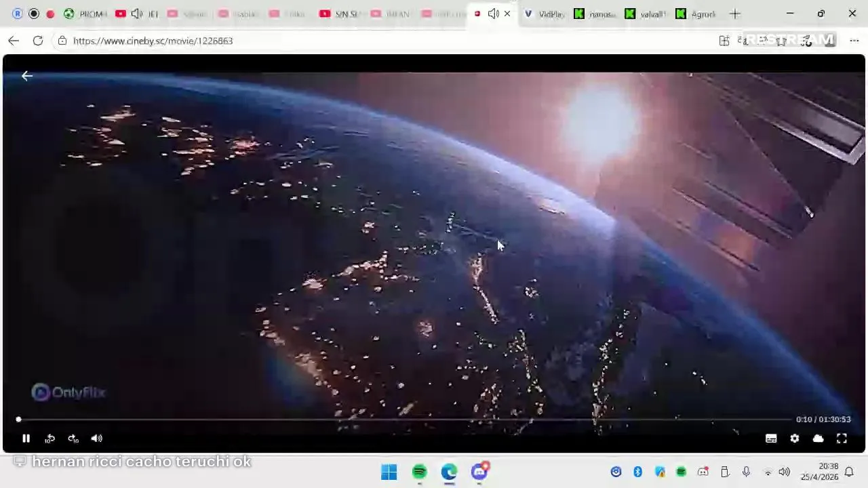Skip the video forward 10 seconds
This screenshot has width=868, height=488.
point(73,439)
